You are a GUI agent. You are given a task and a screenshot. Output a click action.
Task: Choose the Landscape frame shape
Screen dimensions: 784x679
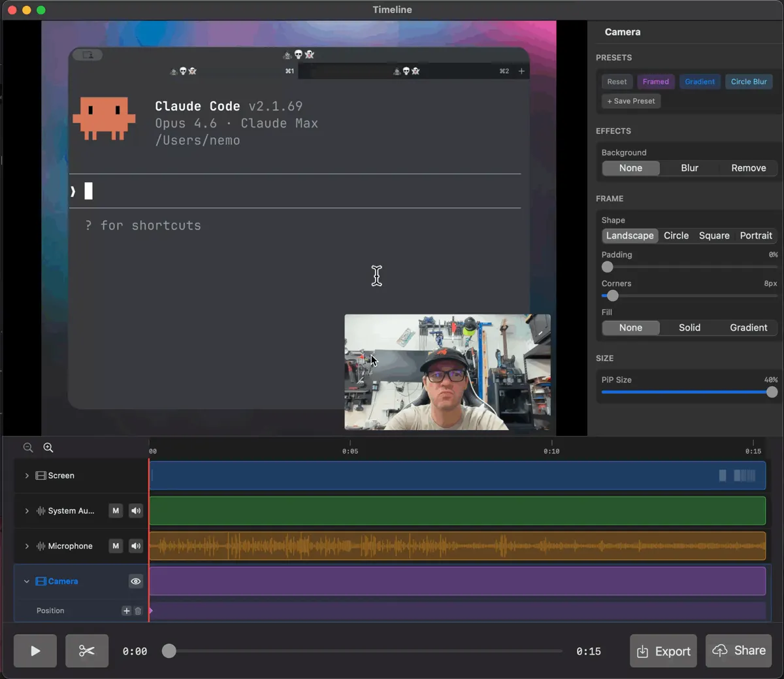click(x=630, y=236)
